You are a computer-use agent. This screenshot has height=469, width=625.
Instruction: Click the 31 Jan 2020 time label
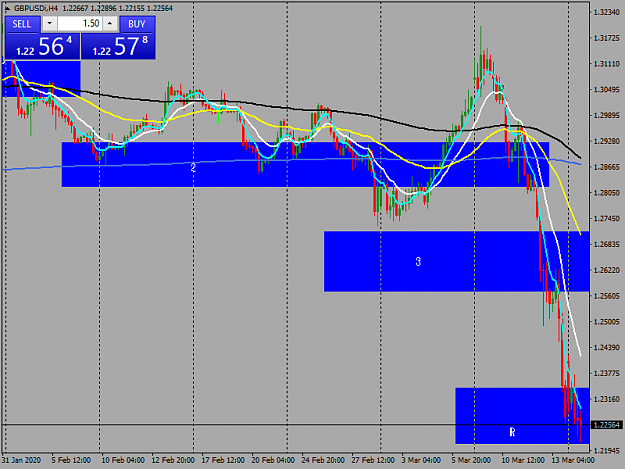click(22, 460)
